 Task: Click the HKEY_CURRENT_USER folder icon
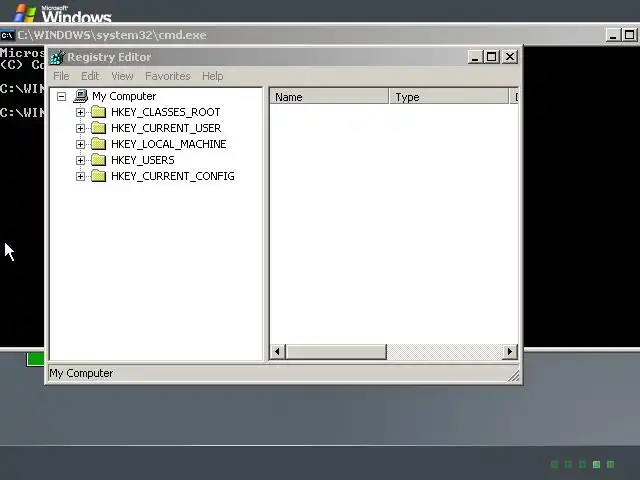coord(98,128)
